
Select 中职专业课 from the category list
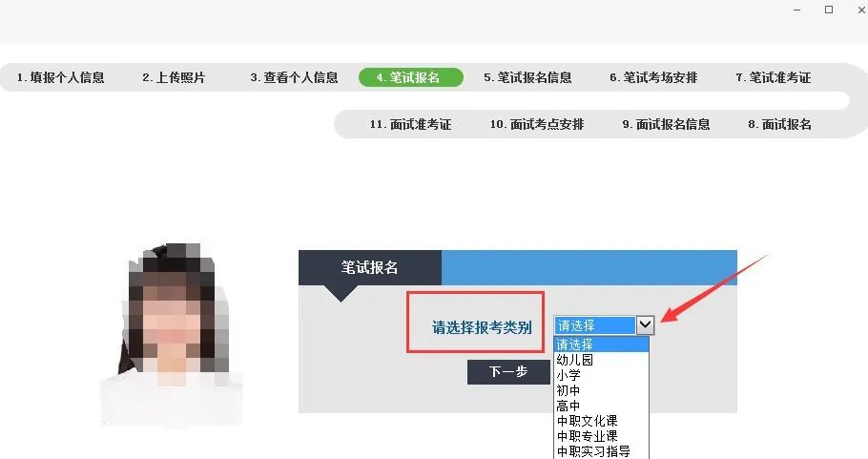[601, 436]
